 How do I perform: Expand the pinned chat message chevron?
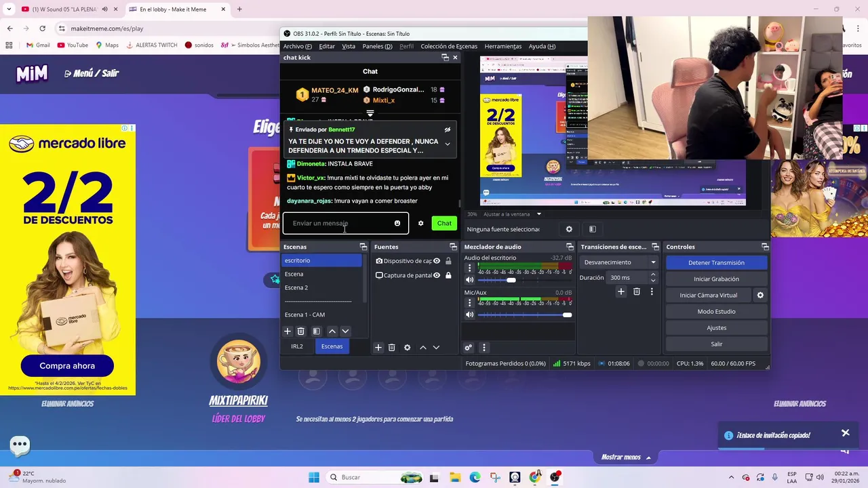(x=447, y=144)
